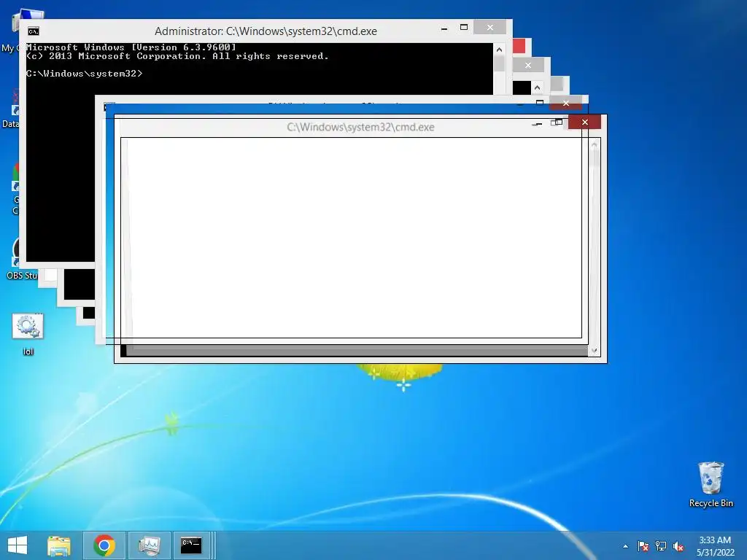Click the C:\Windows\system32> prompt line
The width and height of the screenshot is (747, 560).
(x=85, y=74)
